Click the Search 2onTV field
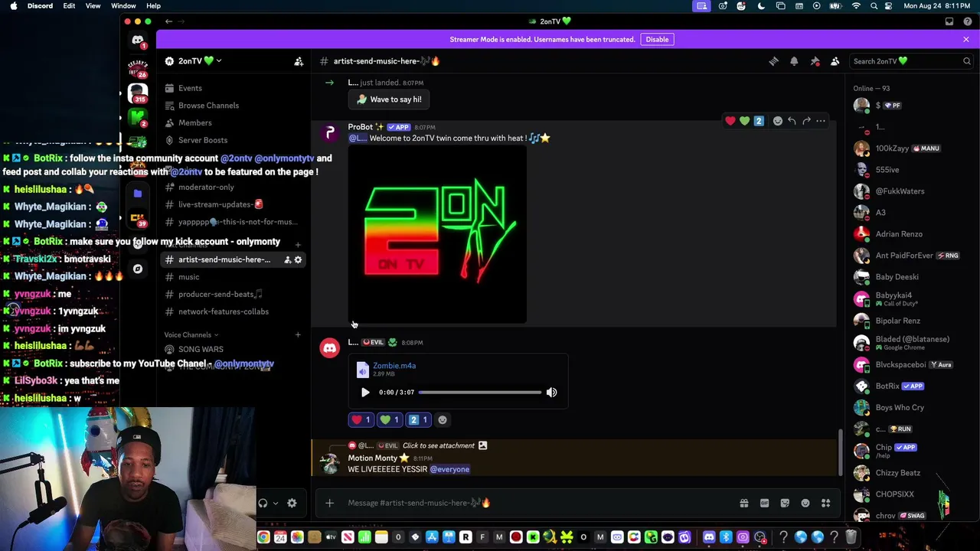The width and height of the screenshot is (980, 551). (x=911, y=61)
